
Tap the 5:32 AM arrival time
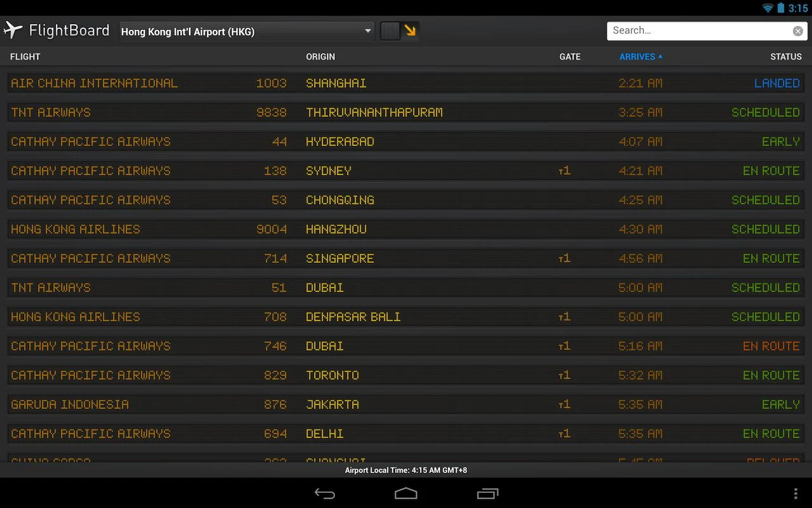click(x=641, y=375)
